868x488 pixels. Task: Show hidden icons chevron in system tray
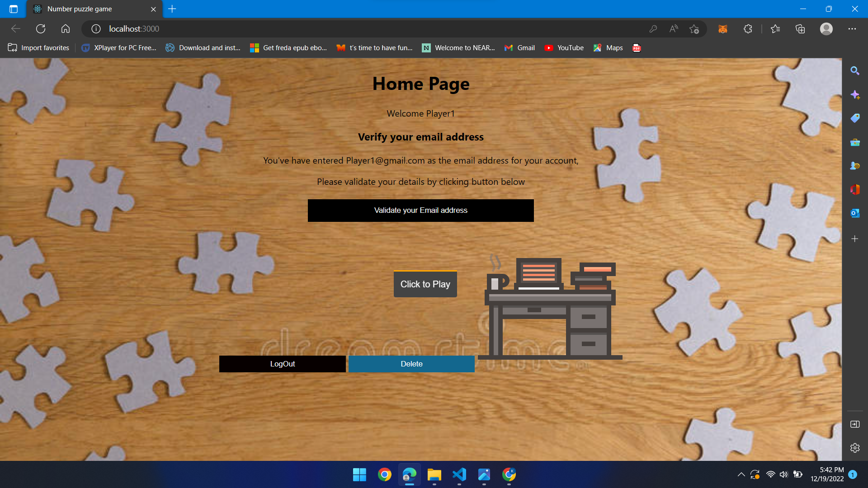point(741,474)
